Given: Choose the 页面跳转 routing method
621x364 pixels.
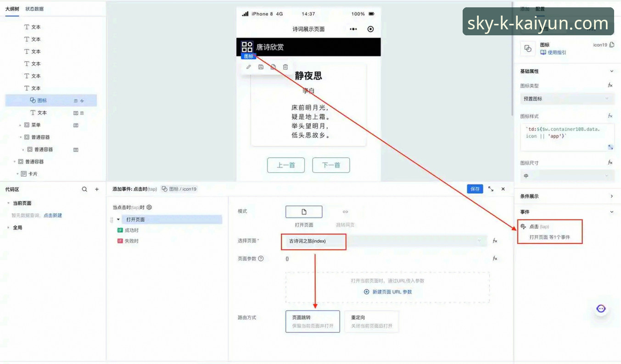Looking at the screenshot, I should click(313, 321).
